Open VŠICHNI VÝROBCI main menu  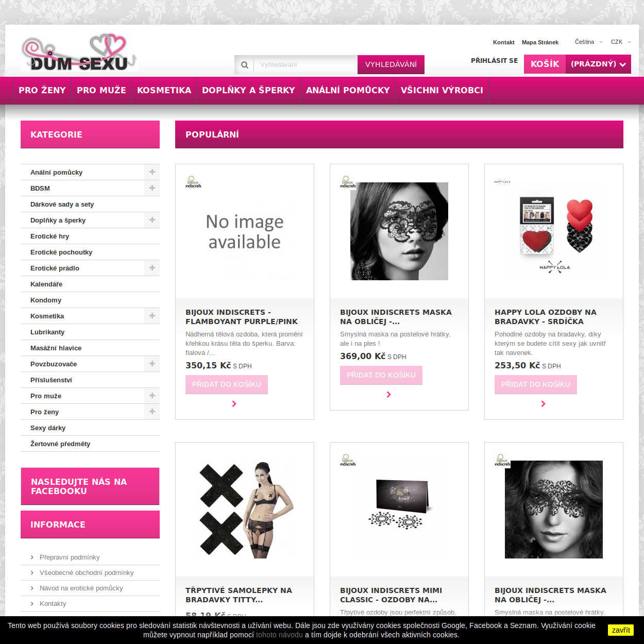[x=442, y=90]
